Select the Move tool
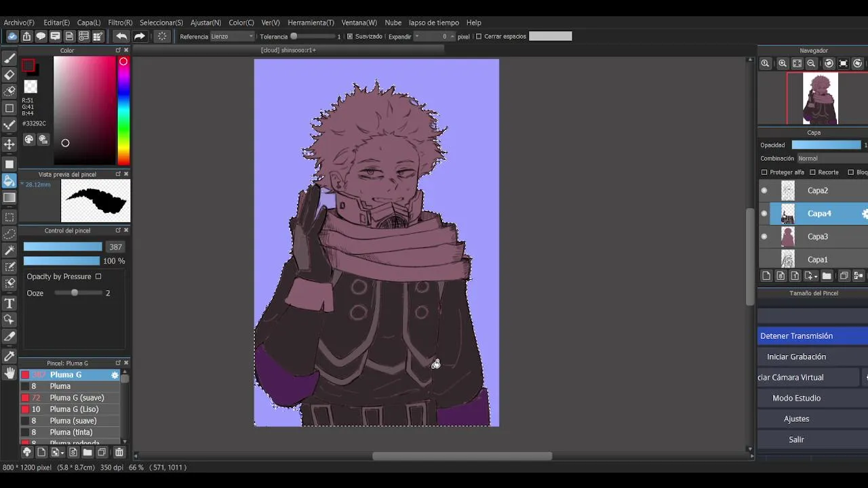The height and width of the screenshot is (488, 868). point(9,144)
